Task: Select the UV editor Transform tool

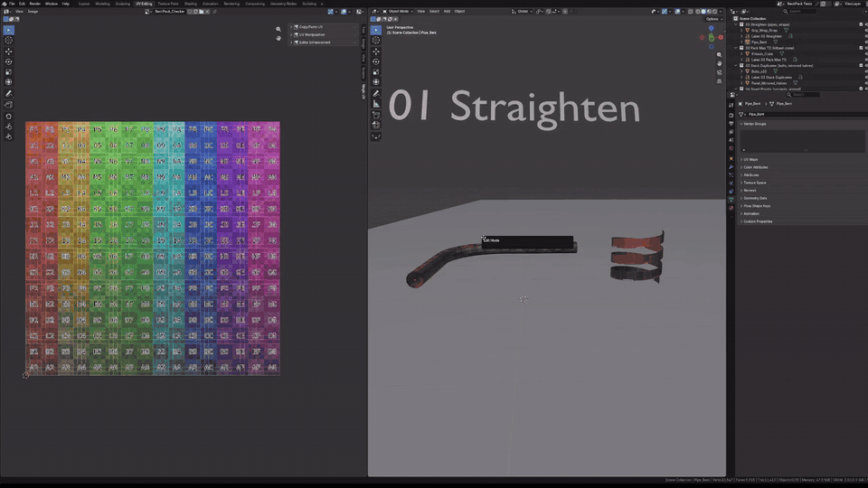Action: point(9,82)
